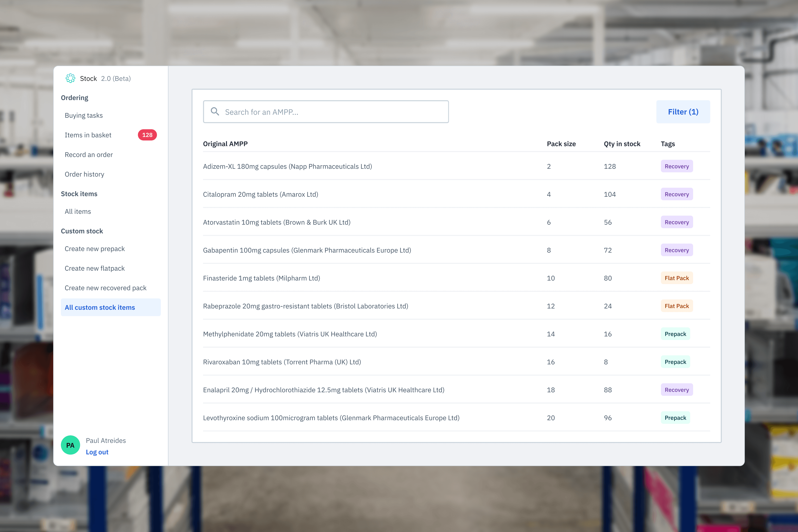Image resolution: width=798 pixels, height=532 pixels.
Task: Click the search magnifying glass icon
Action: (x=215, y=111)
